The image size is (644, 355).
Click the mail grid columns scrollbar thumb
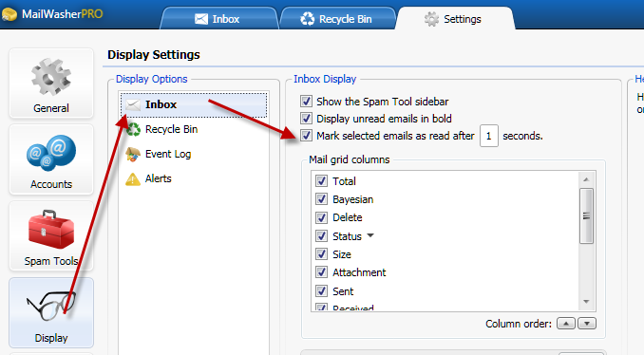coord(586,215)
